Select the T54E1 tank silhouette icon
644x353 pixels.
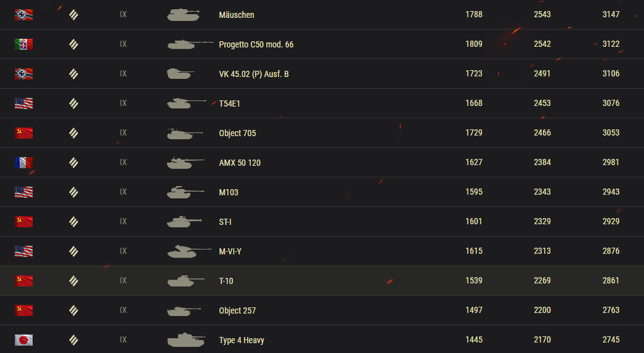tap(187, 103)
